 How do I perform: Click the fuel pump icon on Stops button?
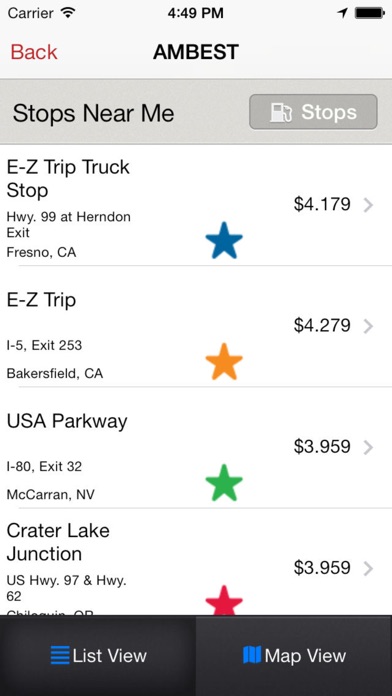[x=281, y=112]
